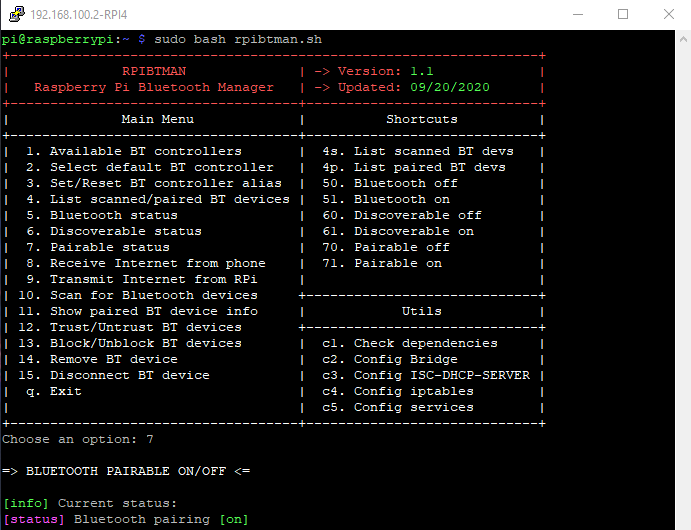Click the prompt text pi@raspberrypi
691x530 pixels.
pyautogui.click(x=59, y=40)
